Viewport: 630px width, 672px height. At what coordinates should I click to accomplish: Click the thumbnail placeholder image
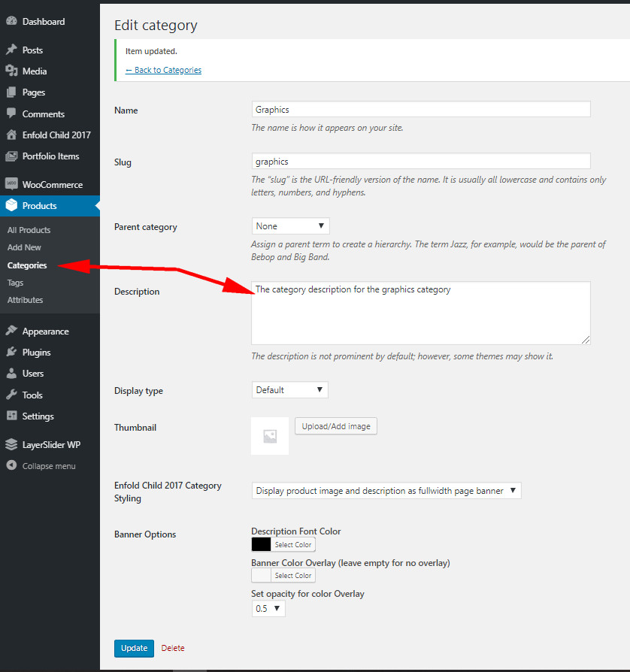coord(270,436)
